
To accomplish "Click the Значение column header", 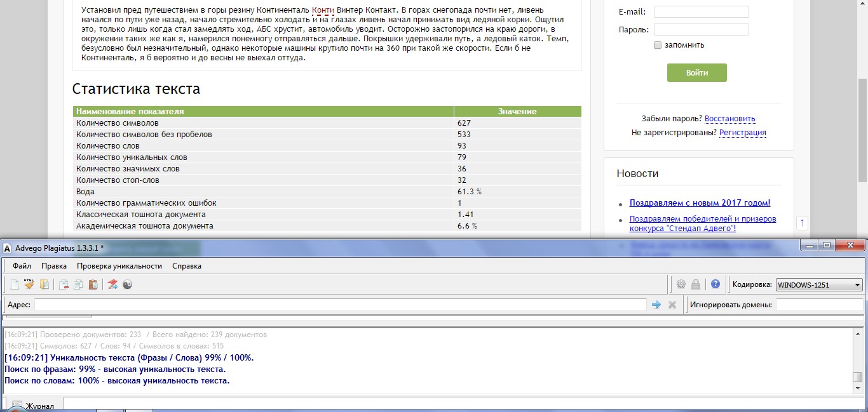I will pos(517,111).
